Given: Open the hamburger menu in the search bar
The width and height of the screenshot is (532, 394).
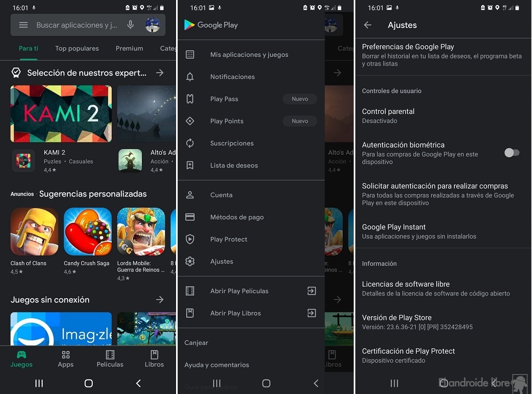Looking at the screenshot, I should [23, 25].
